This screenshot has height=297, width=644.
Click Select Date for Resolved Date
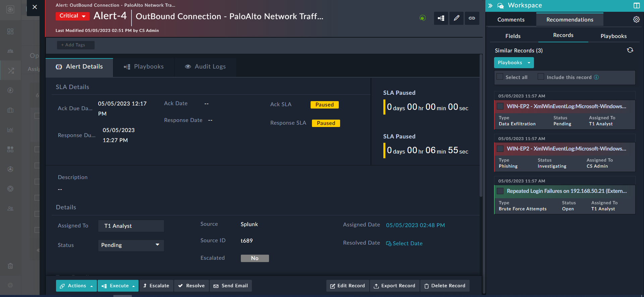(x=404, y=243)
